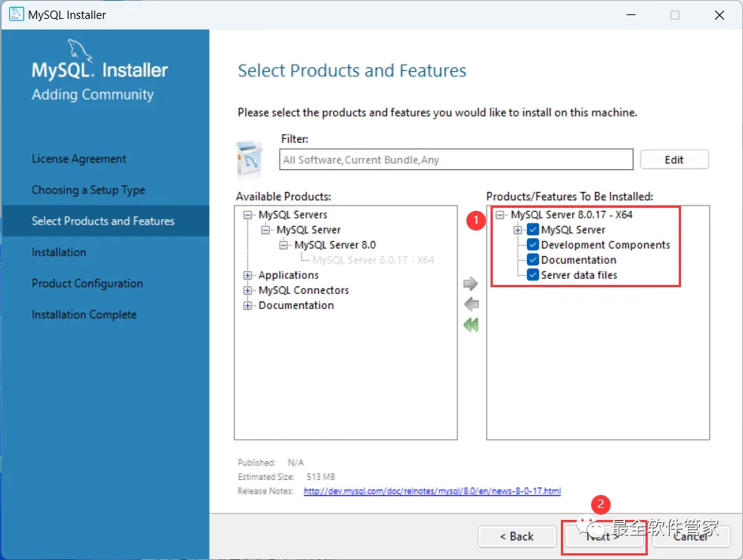Uncheck the Server data files checkbox

[533, 275]
